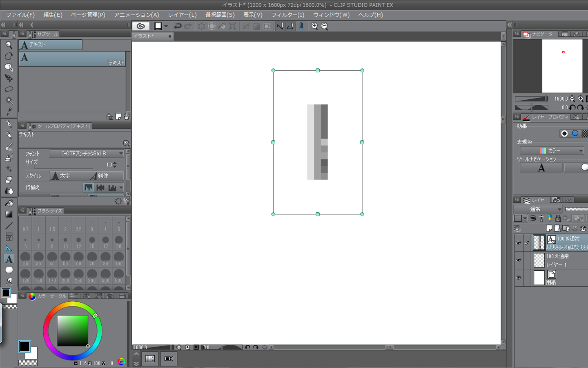
Task: Delete the sub tool with the trash icon
Action: (127, 117)
